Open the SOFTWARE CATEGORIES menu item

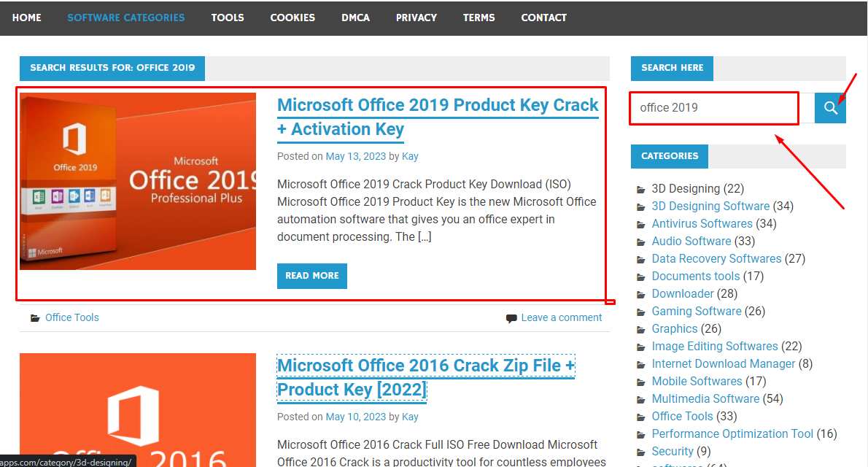pyautogui.click(x=125, y=17)
